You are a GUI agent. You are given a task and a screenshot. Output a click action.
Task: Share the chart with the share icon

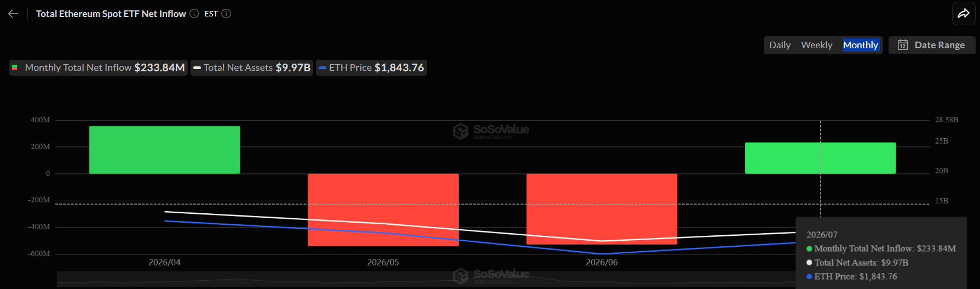pyautogui.click(x=964, y=14)
